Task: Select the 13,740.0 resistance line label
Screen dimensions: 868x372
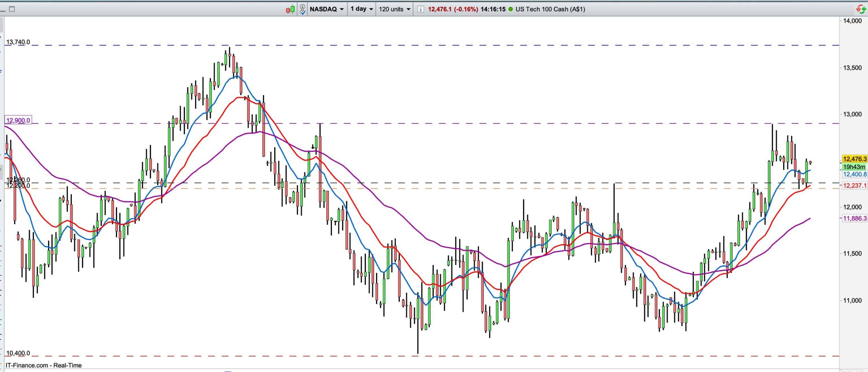Action: pyautogui.click(x=18, y=42)
